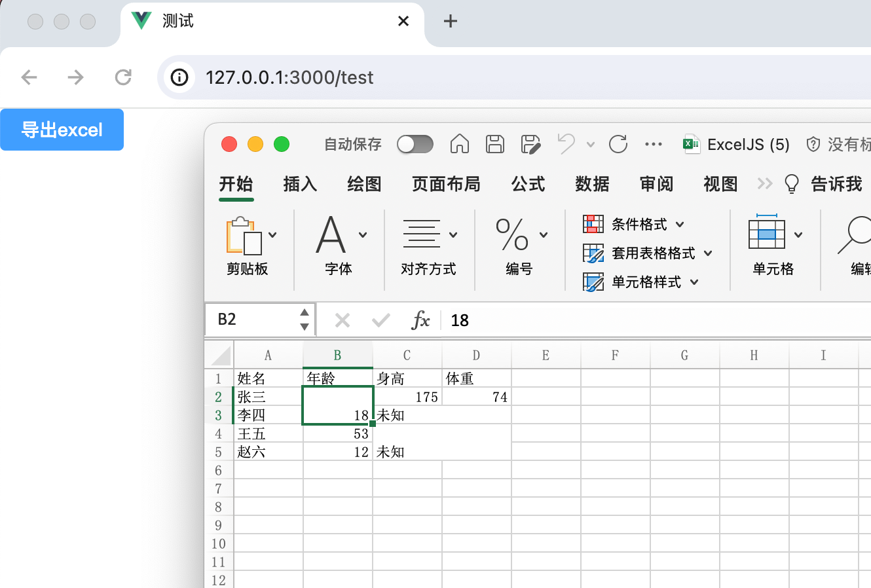
Task: Select column A header
Action: tap(268, 356)
